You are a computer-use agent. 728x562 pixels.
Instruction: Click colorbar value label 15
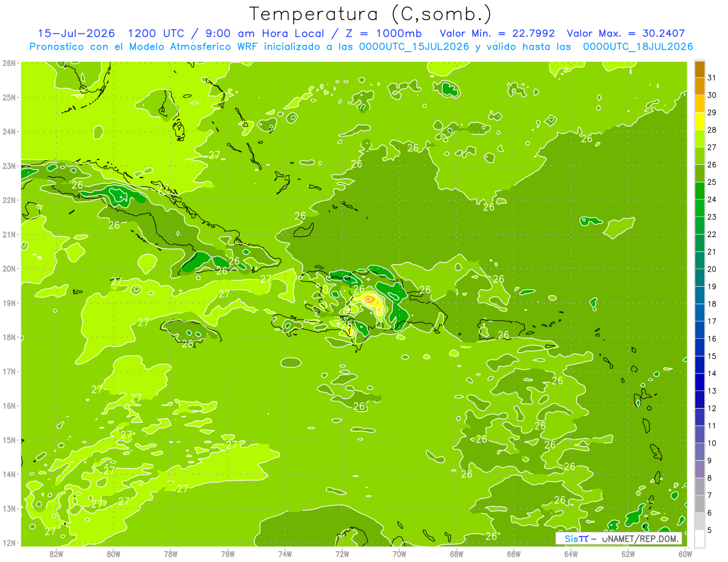pos(712,356)
